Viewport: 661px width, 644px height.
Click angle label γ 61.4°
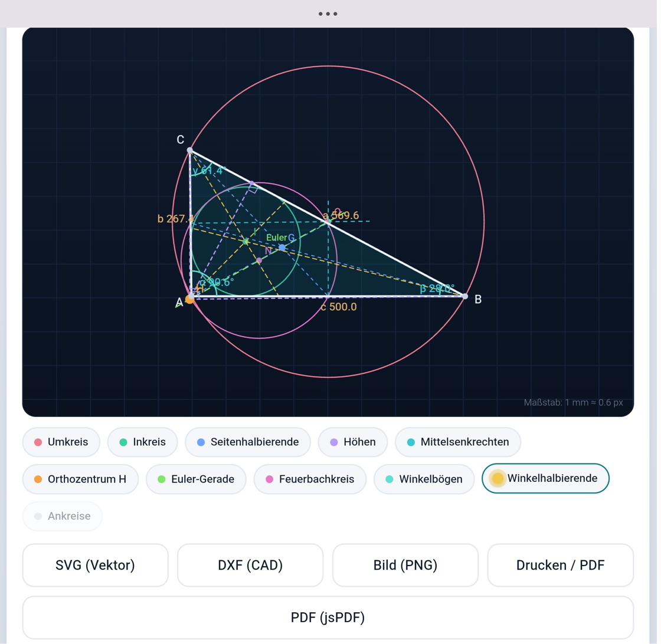click(x=209, y=170)
